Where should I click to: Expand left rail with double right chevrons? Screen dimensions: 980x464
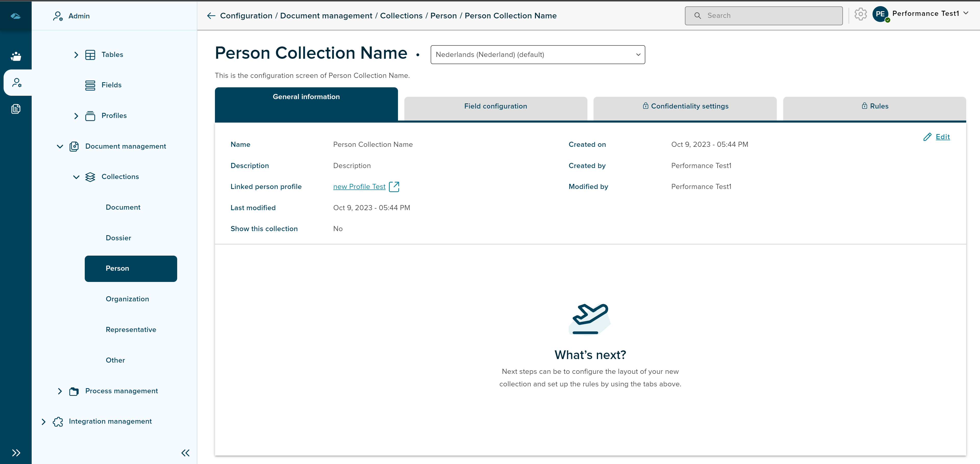(x=16, y=453)
